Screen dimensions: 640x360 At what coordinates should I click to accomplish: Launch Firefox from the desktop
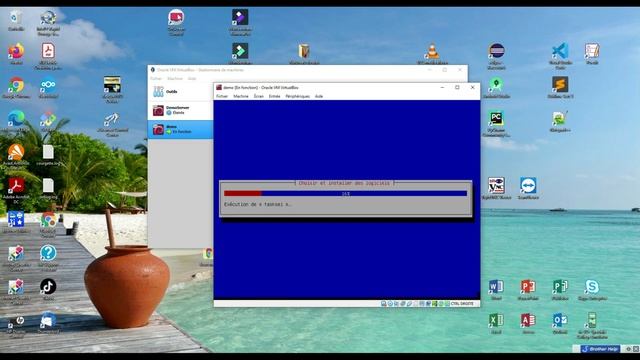[16, 54]
